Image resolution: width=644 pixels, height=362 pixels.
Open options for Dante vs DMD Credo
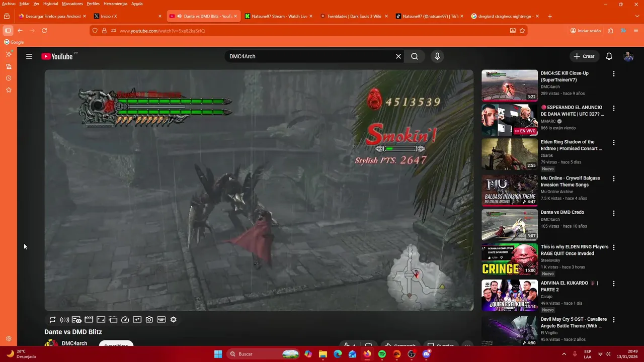click(613, 213)
